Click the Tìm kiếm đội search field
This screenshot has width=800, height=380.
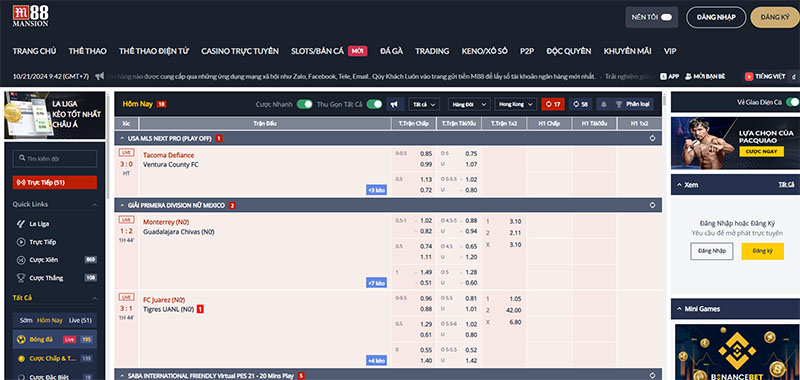55,159
